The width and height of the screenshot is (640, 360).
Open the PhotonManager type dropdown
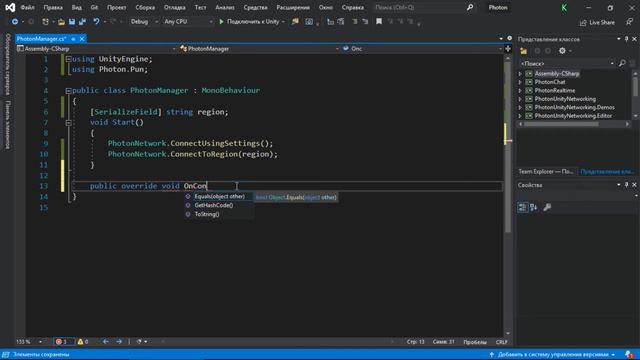click(x=260, y=49)
